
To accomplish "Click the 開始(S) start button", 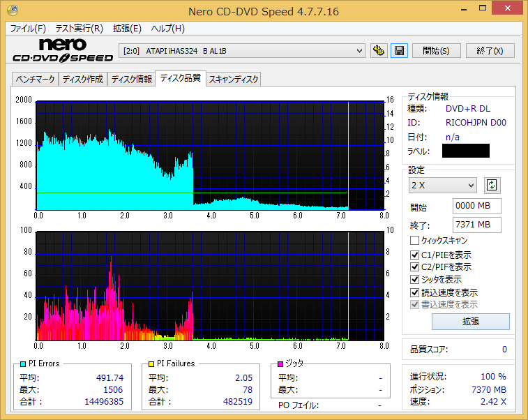I will [436, 51].
